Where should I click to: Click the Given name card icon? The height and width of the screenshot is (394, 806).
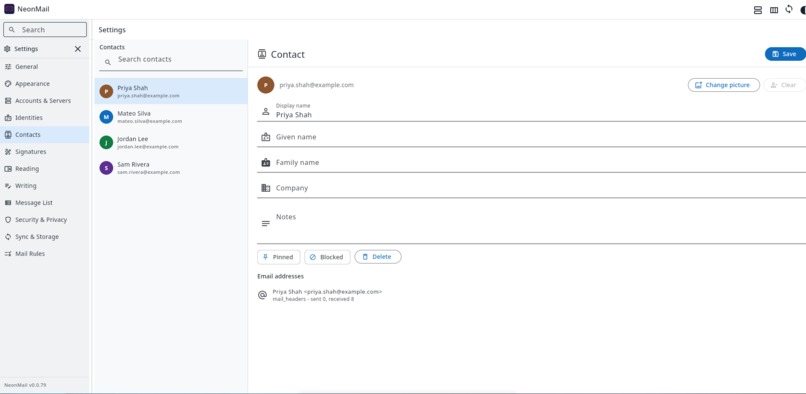[x=266, y=137]
